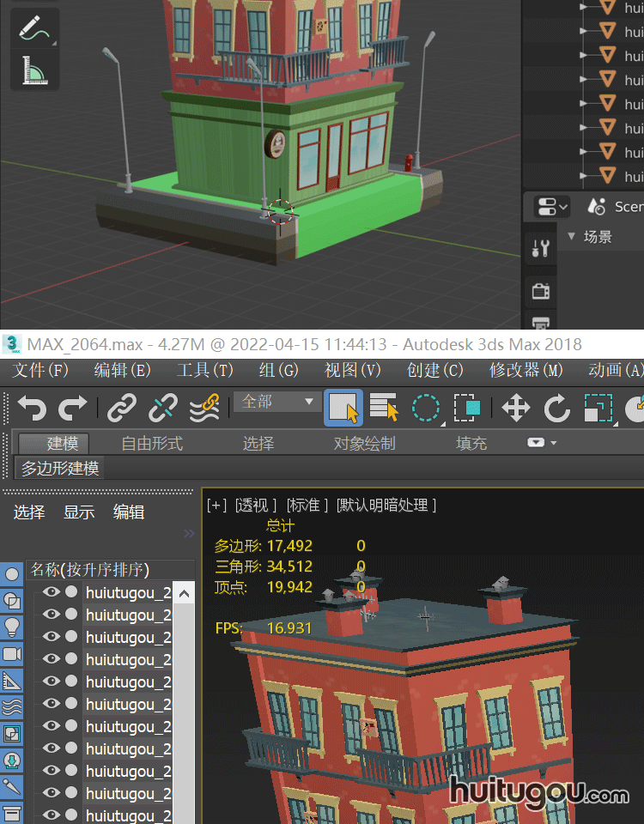Screen dimensions: 644x824
Task: Click the Undo arrow in 3ds Max toolbar
Action: point(32,408)
